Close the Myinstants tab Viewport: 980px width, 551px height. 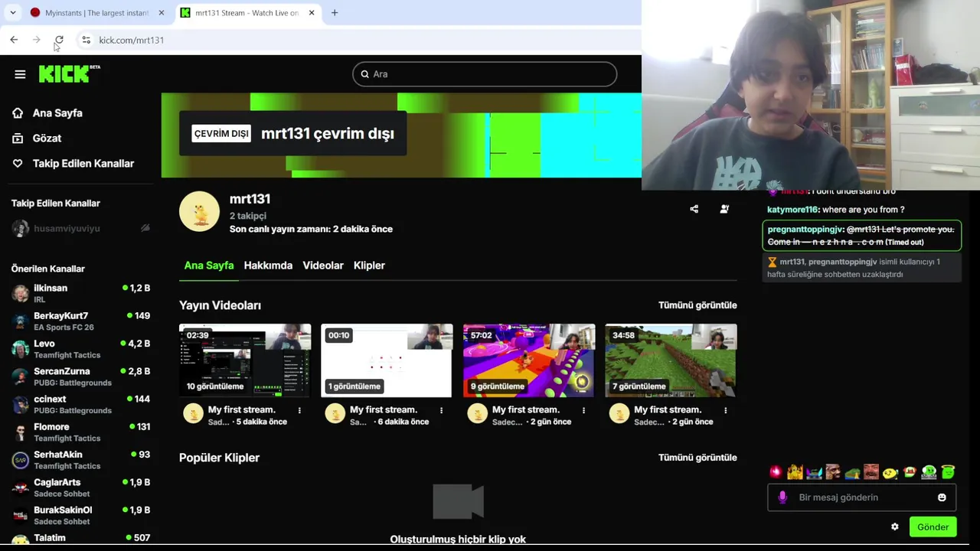[161, 13]
